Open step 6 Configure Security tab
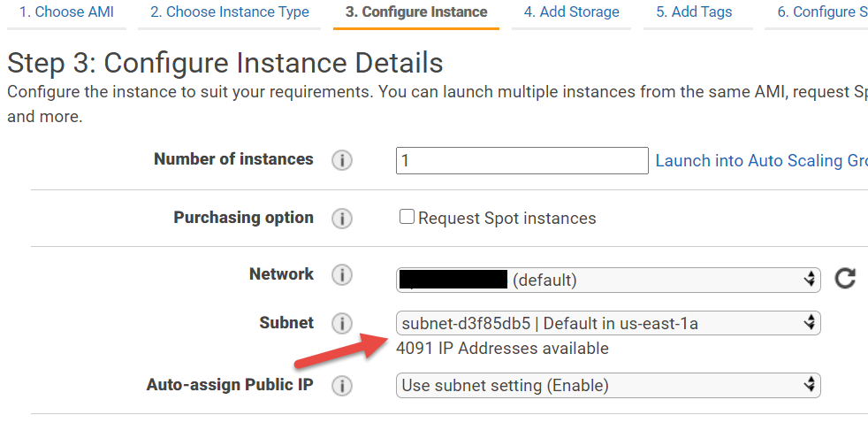Viewport: 868px width, 423px height. [817, 12]
